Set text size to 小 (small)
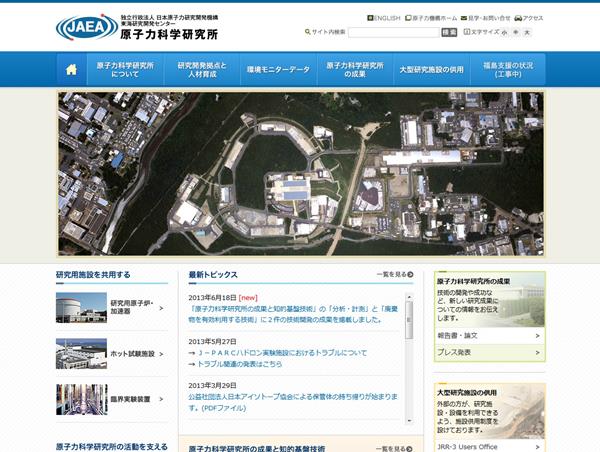 coord(504,33)
